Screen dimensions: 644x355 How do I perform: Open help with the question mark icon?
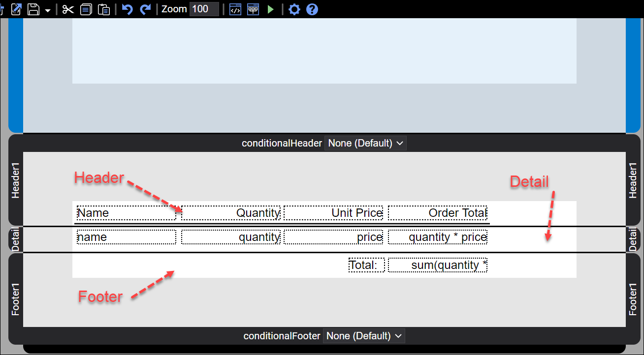tap(312, 9)
